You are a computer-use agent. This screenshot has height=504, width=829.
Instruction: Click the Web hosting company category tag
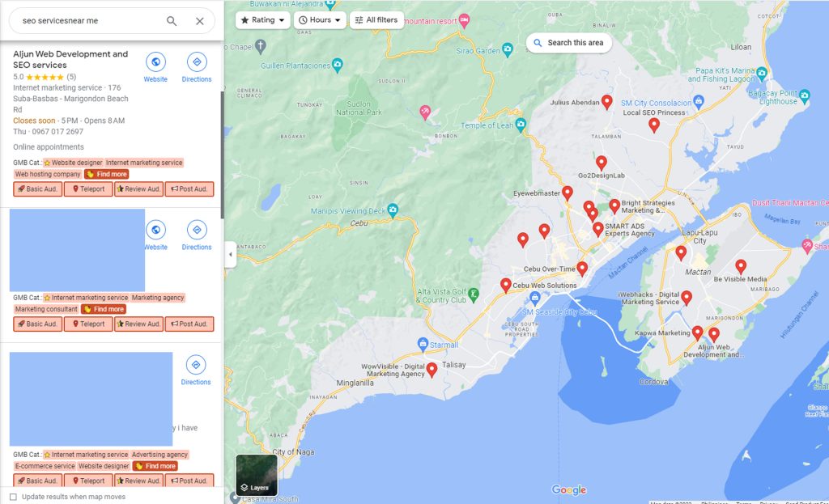48,175
